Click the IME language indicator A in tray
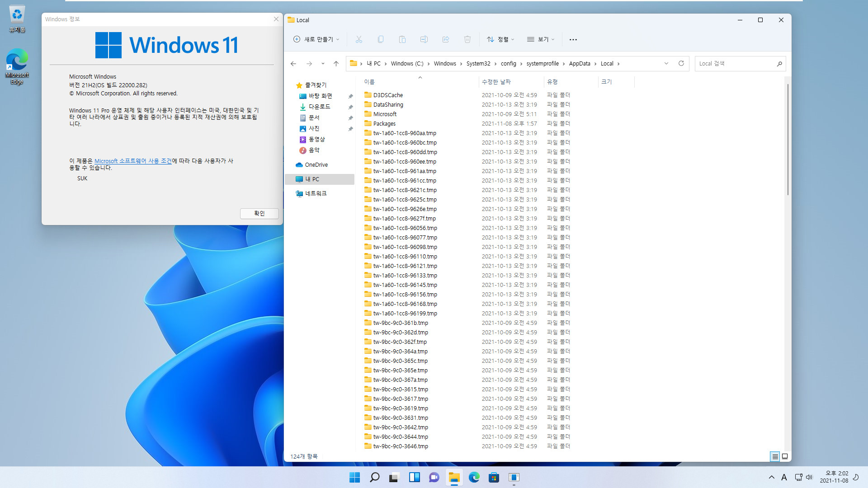The width and height of the screenshot is (868, 488). pyautogui.click(x=784, y=477)
